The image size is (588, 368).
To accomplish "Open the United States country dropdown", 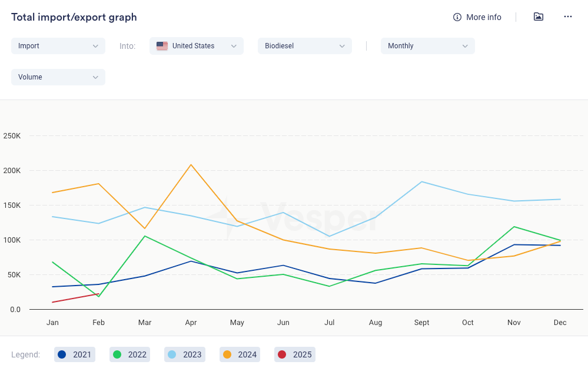I will pyautogui.click(x=196, y=46).
